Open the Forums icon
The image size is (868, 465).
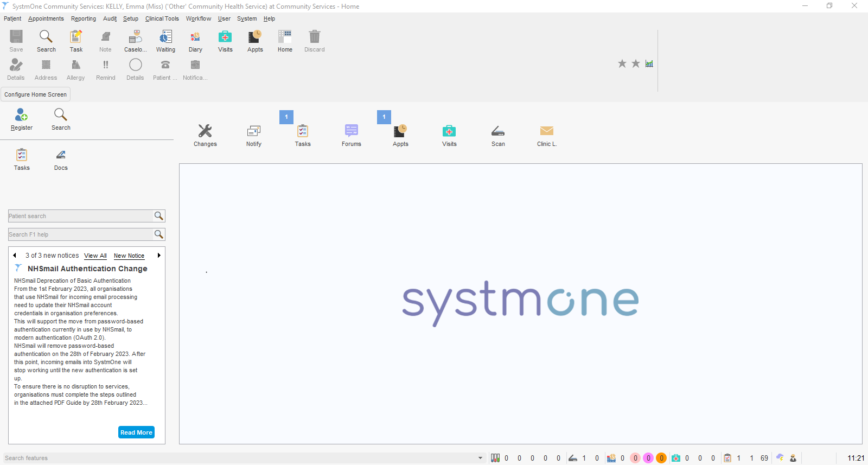pos(352,131)
